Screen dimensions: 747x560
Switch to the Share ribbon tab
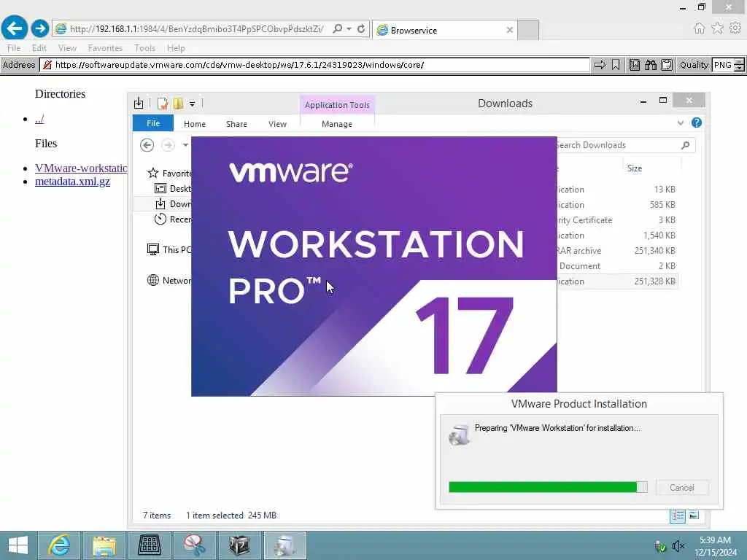(x=236, y=124)
